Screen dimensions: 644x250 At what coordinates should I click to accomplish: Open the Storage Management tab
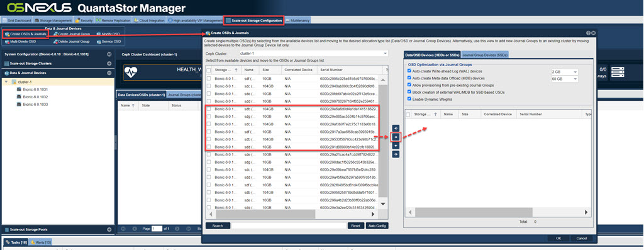point(53,20)
